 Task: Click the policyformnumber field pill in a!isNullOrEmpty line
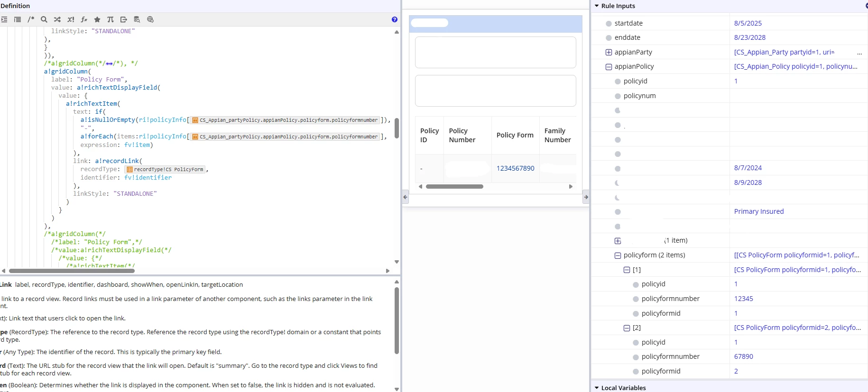click(x=285, y=120)
